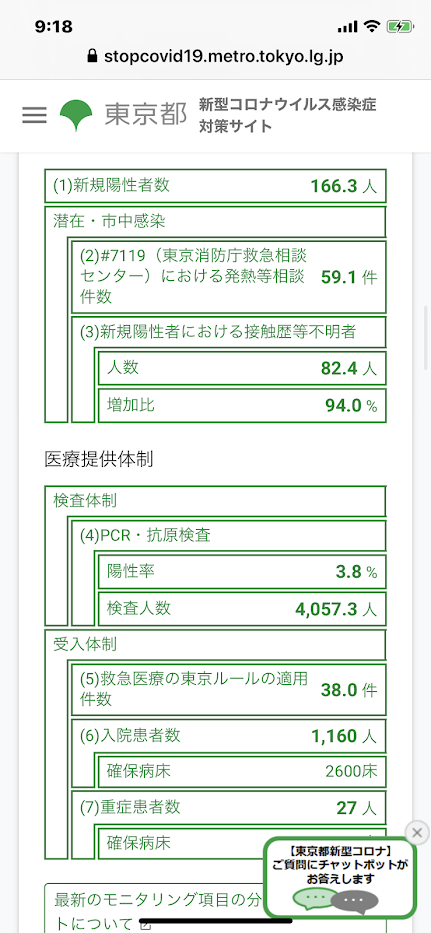
Task: Tap the green ginkgo leaf Tokyo logo
Action: coord(76,115)
